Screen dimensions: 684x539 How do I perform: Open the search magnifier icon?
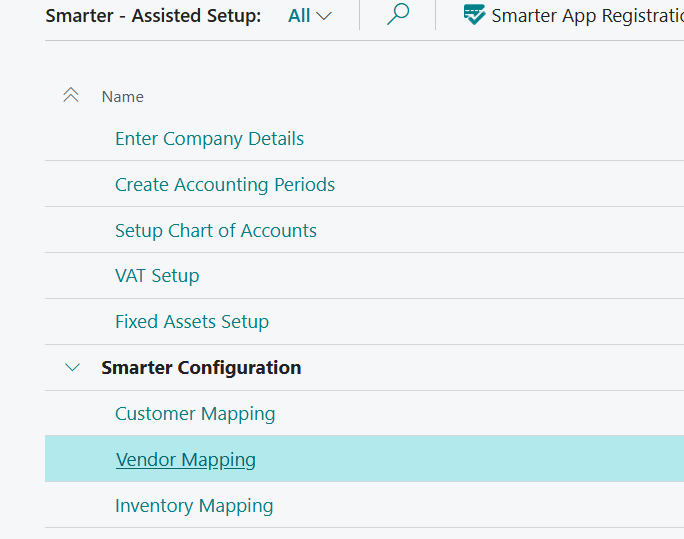(398, 14)
